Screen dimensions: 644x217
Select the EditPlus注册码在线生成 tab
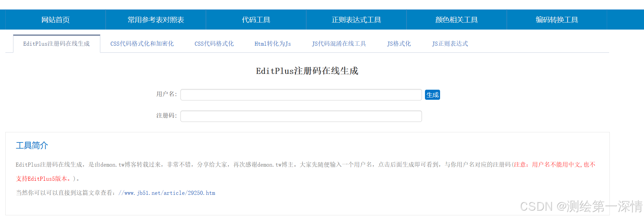(x=57, y=44)
